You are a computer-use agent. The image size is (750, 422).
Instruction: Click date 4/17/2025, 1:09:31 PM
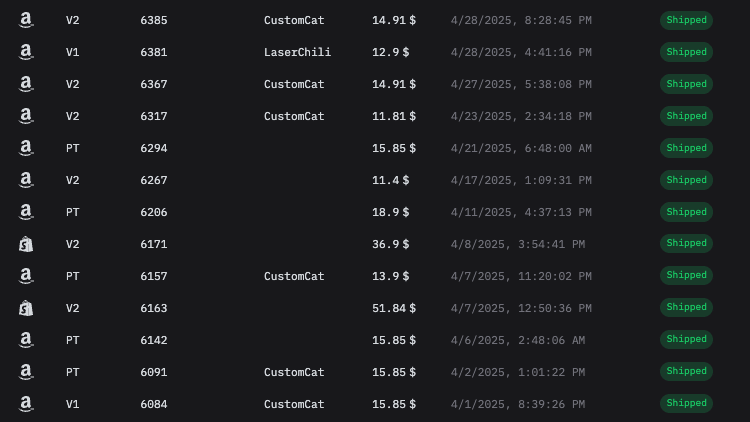click(x=521, y=180)
